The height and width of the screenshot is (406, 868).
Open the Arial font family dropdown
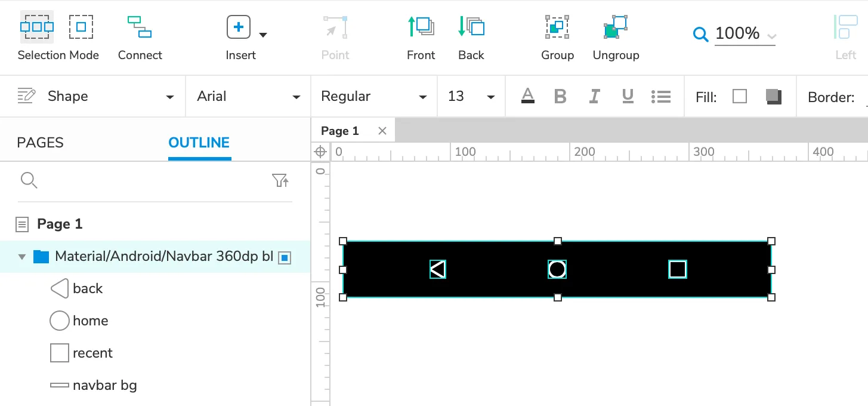coord(248,97)
